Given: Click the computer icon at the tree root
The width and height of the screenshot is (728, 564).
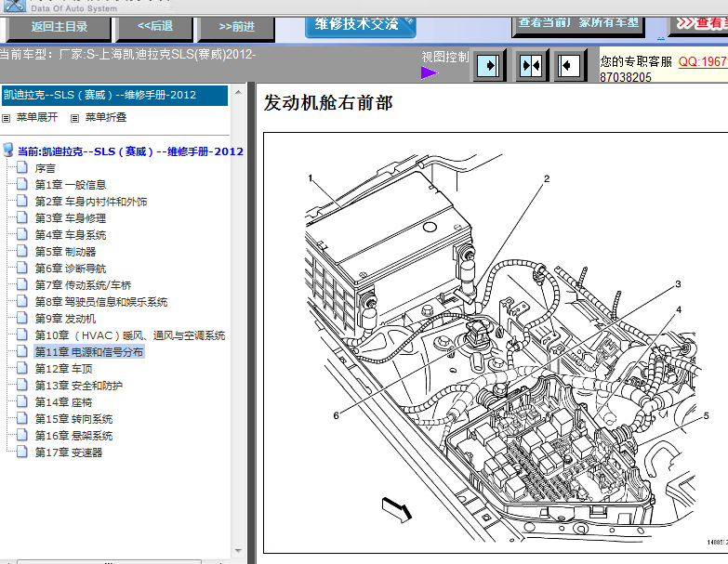Looking at the screenshot, I should tap(7, 150).
